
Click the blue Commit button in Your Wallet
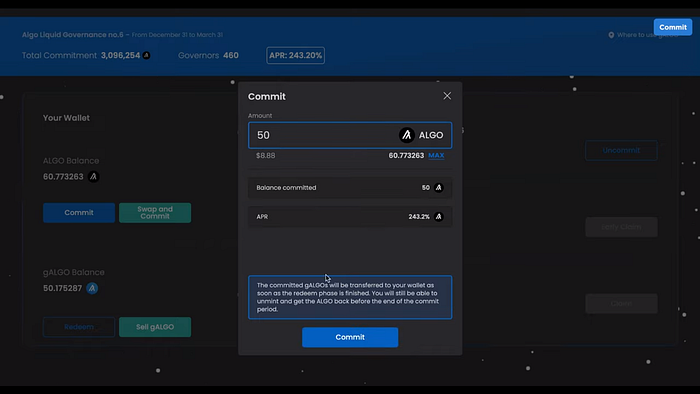79,213
